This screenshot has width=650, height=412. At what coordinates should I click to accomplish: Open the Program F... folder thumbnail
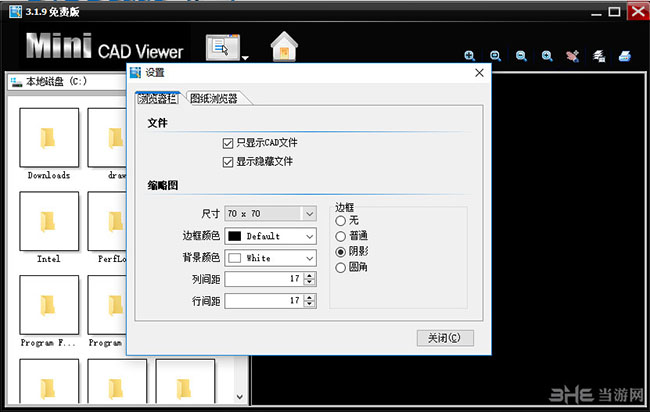[x=49, y=305]
